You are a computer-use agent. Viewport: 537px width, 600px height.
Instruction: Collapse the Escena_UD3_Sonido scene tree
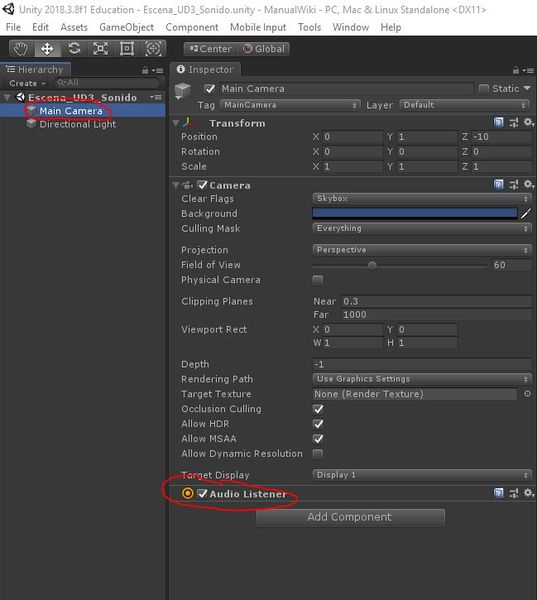pyautogui.click(x=7, y=97)
